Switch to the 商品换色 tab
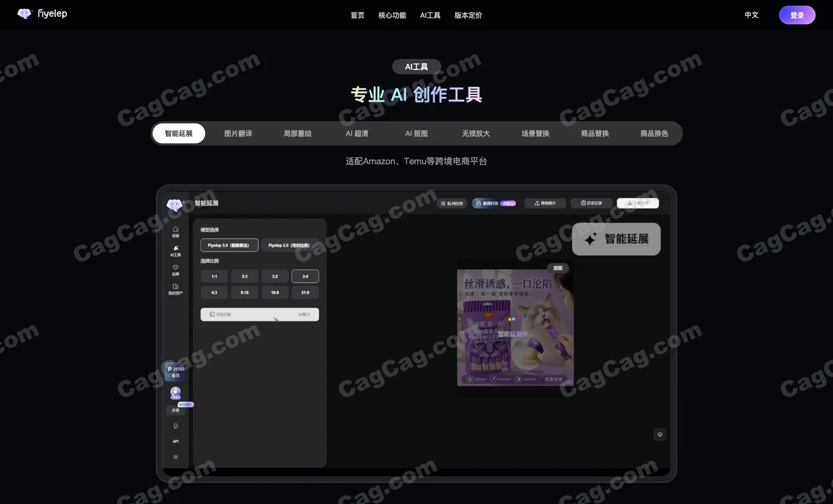 click(x=654, y=133)
